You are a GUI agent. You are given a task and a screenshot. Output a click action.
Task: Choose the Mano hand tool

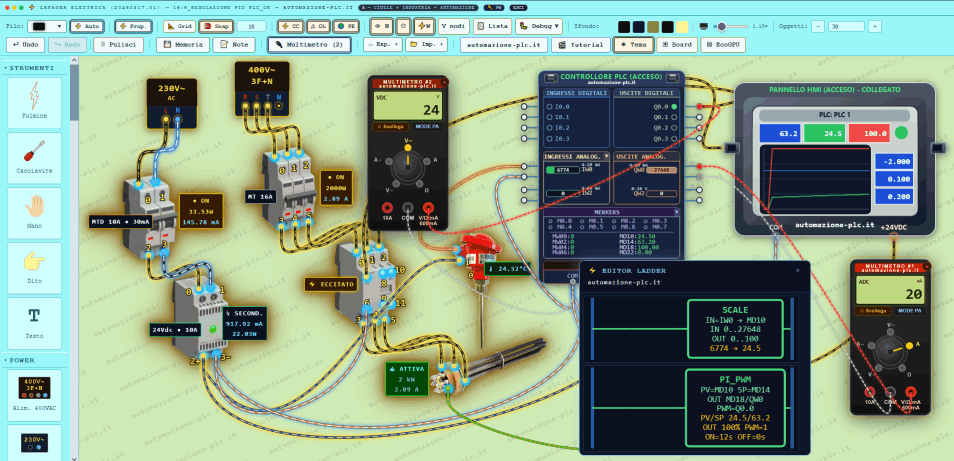[x=34, y=212]
